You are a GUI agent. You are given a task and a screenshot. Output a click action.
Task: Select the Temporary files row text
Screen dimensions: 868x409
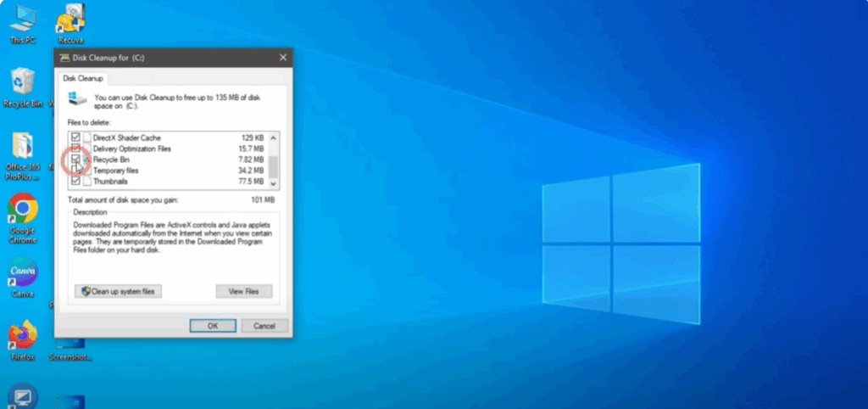click(x=115, y=171)
